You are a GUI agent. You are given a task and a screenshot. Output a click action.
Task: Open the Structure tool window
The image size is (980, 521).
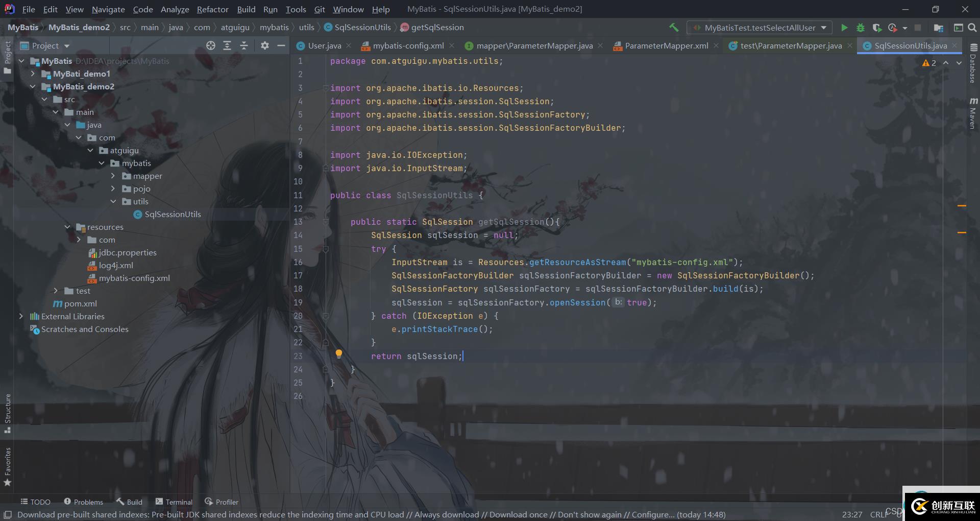pos(7,413)
